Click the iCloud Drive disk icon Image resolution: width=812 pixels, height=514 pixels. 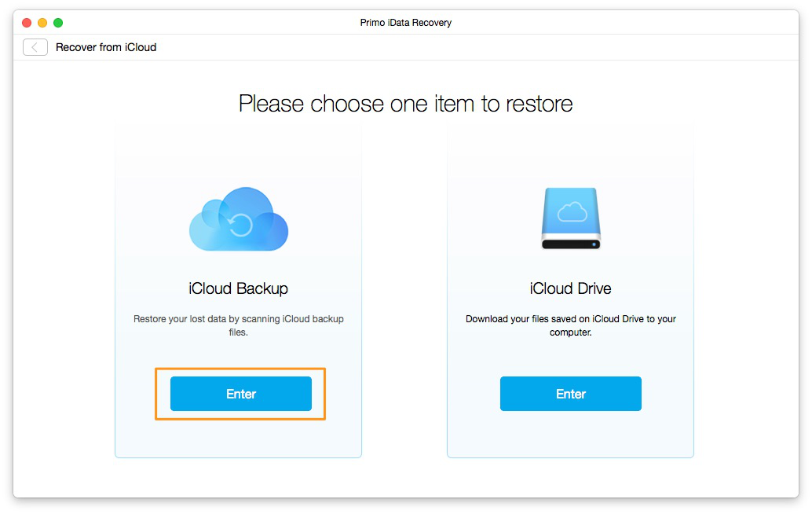point(571,218)
